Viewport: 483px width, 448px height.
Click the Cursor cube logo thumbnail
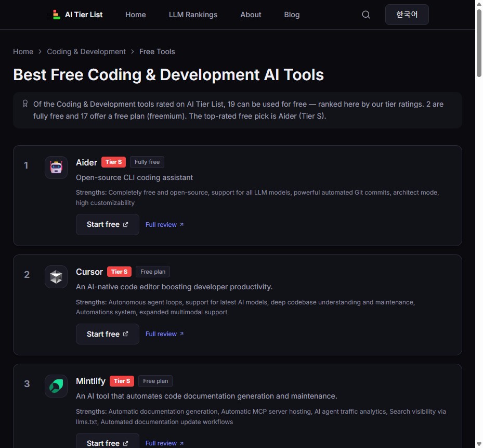(56, 277)
